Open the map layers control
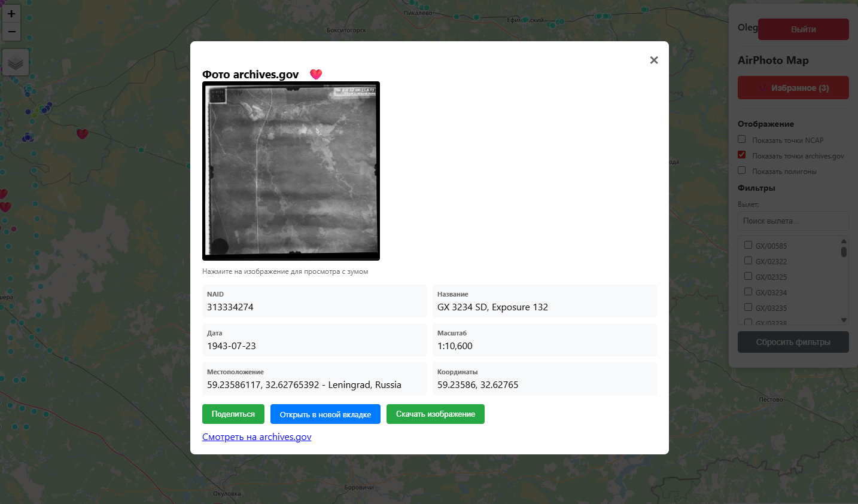Image resolution: width=858 pixels, height=504 pixels. tap(16, 62)
